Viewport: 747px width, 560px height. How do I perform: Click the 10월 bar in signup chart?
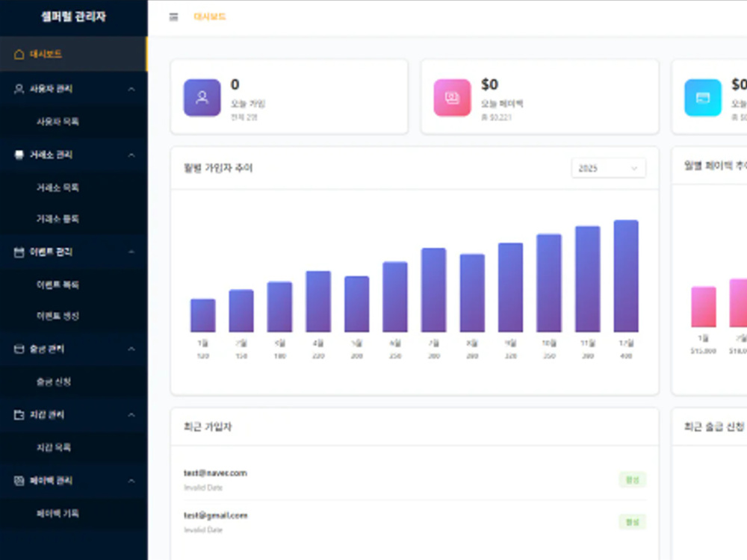pos(549,283)
